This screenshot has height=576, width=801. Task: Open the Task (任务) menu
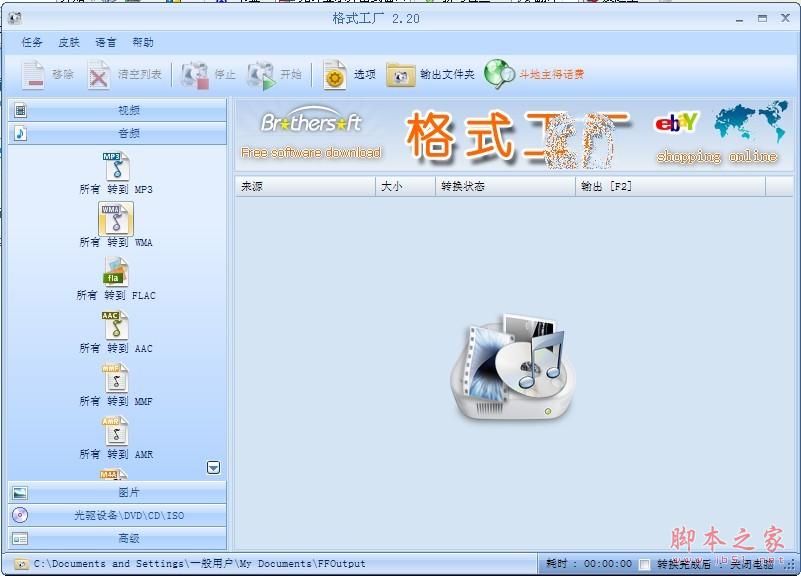32,42
